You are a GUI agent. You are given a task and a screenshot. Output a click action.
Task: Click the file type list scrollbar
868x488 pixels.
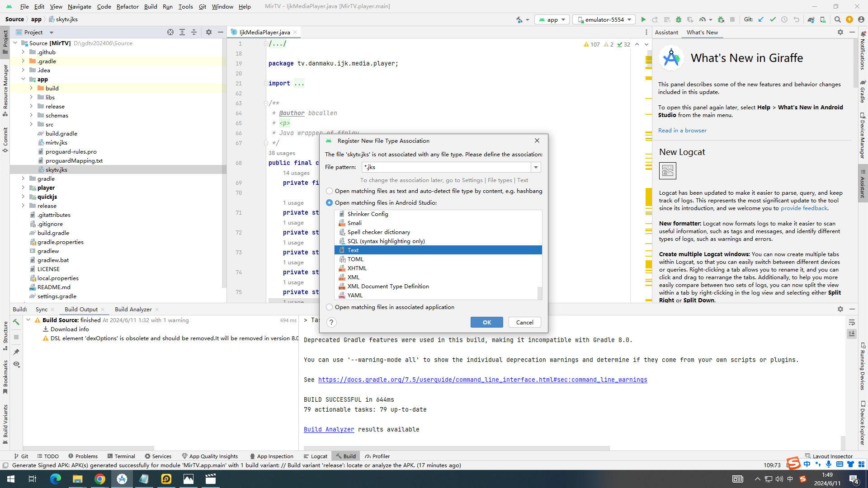coord(539,293)
